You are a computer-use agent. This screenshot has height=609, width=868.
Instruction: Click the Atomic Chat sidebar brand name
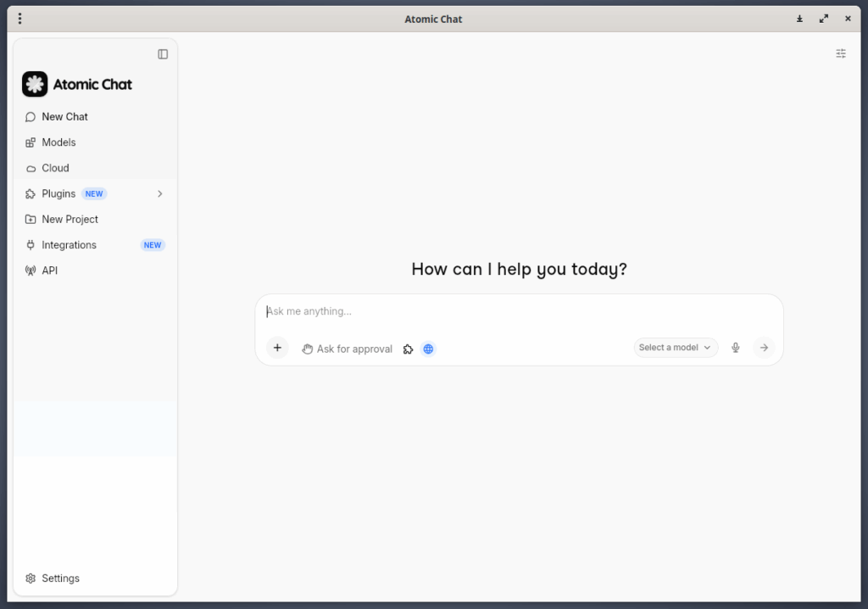point(93,84)
